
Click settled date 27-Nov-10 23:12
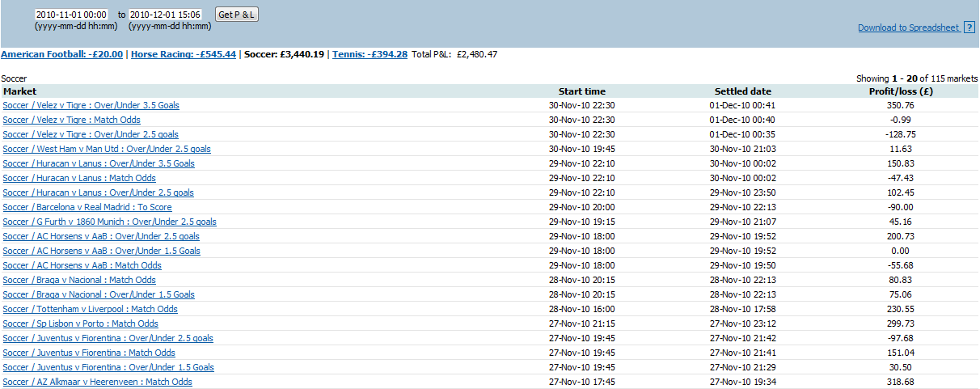pos(743,323)
